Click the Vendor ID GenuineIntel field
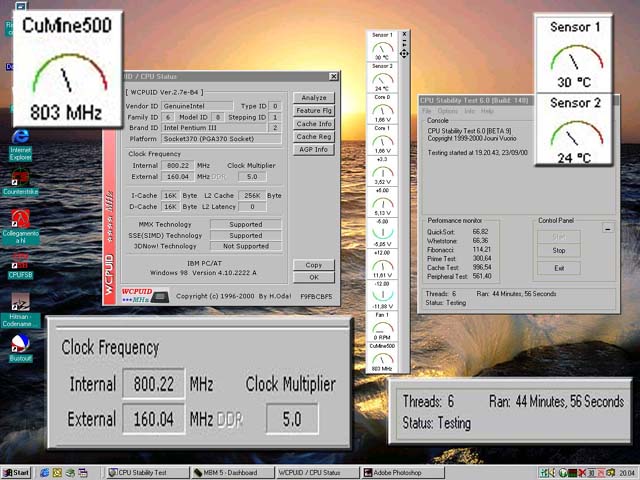Screen dimensions: 640x480 [x=197, y=106]
